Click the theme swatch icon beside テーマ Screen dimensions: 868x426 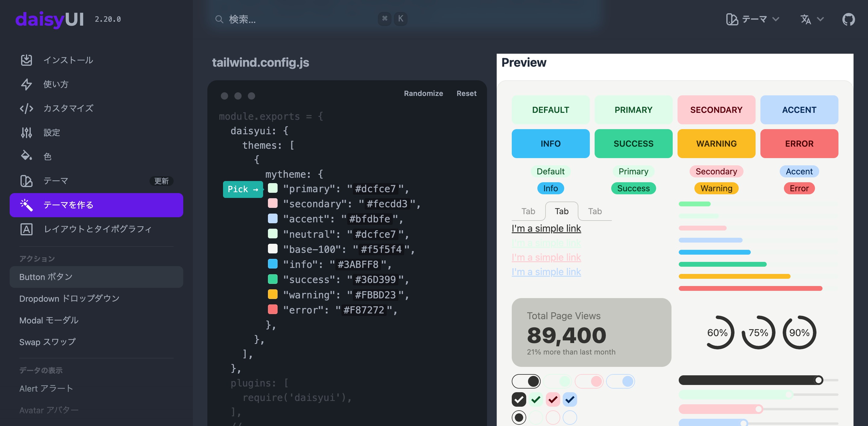point(26,181)
